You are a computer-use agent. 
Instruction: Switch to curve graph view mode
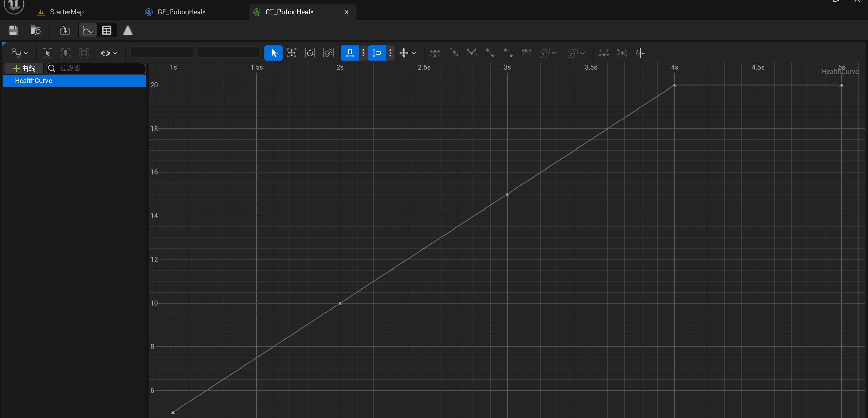[x=88, y=31]
